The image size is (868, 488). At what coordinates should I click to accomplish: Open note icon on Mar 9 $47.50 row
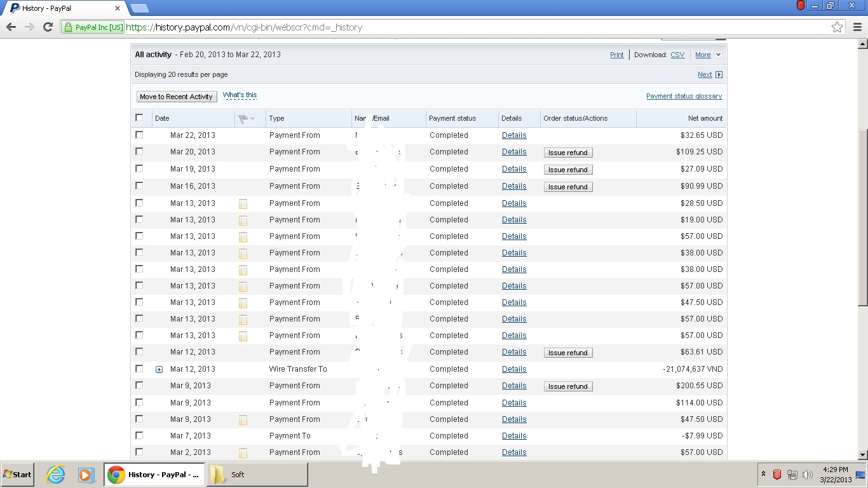click(243, 420)
